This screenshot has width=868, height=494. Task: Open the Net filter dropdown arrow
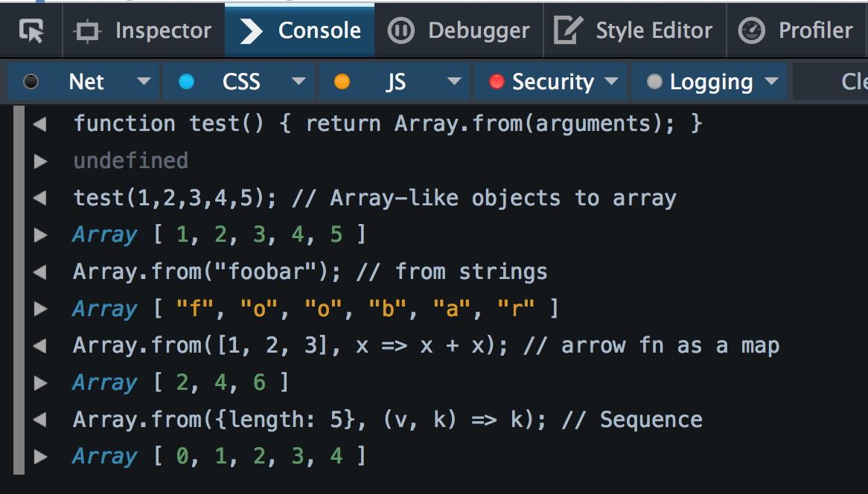click(144, 81)
